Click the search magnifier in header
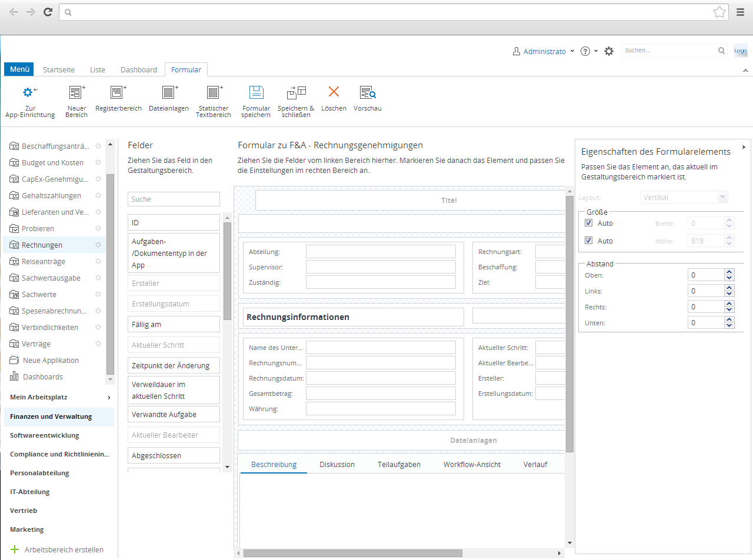Viewport: 753px width, 560px height. pyautogui.click(x=722, y=51)
